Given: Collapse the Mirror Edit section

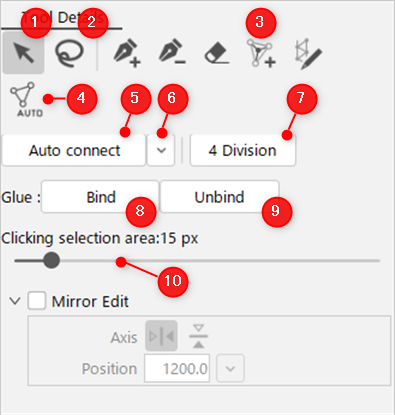Looking at the screenshot, I should (x=15, y=301).
